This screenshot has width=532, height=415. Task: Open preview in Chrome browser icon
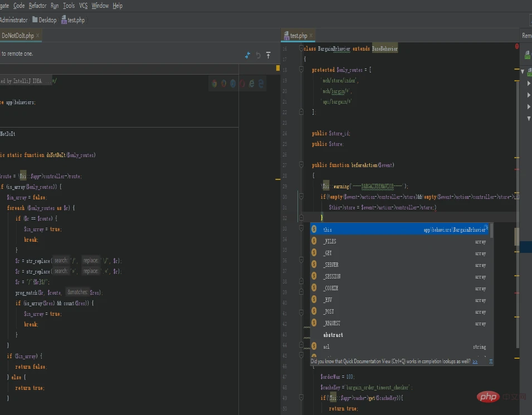tap(214, 83)
